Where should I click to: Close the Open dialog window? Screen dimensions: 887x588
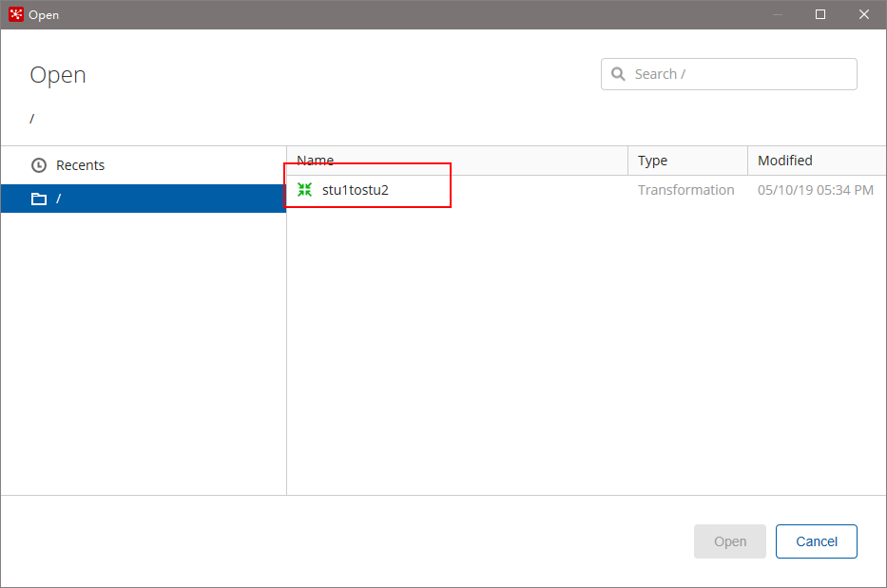864,14
